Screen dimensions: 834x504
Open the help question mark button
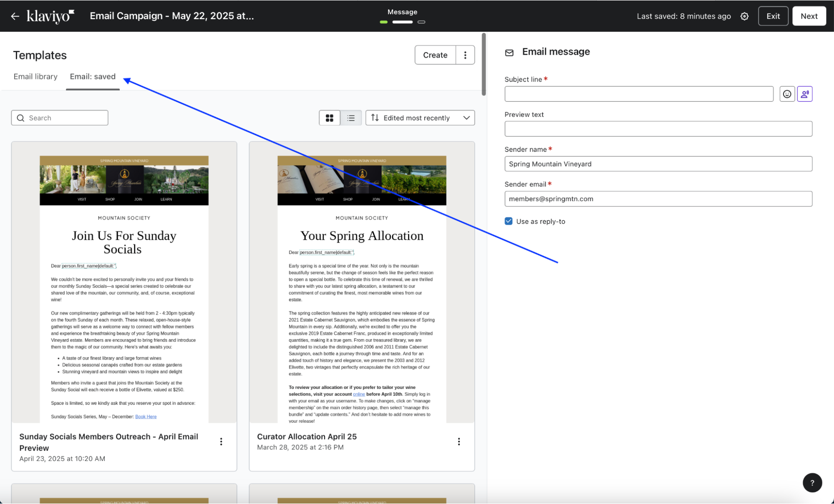(x=812, y=483)
